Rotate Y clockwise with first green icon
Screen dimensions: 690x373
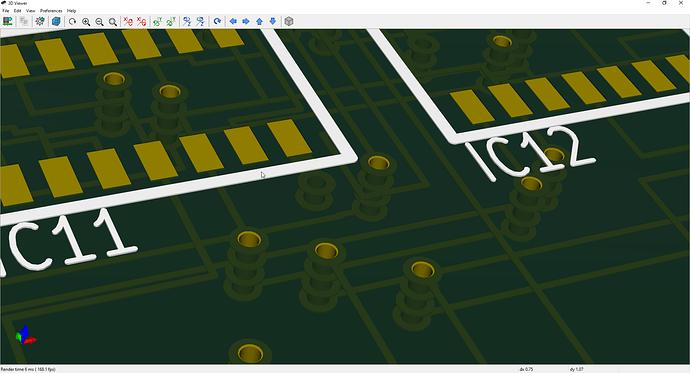(x=158, y=21)
